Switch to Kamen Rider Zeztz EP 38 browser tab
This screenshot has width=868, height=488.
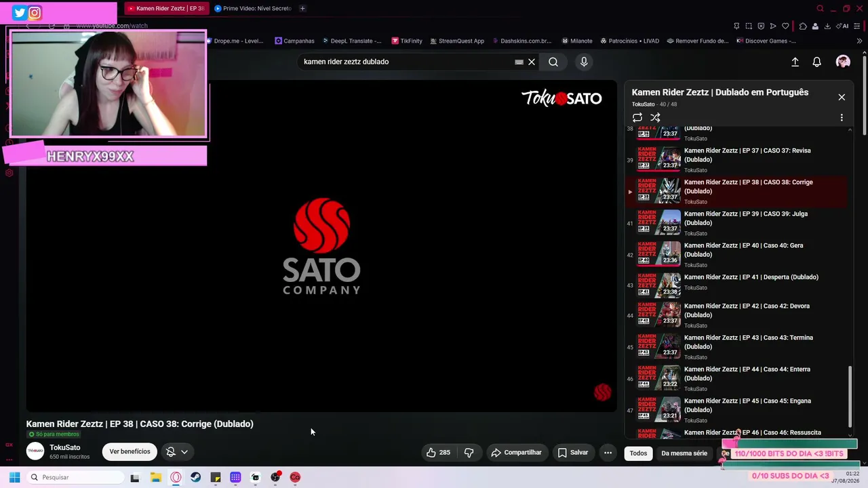(x=165, y=8)
